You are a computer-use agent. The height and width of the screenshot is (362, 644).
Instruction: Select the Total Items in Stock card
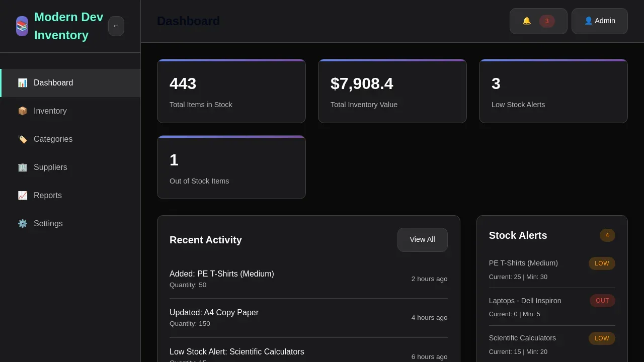pos(231,92)
